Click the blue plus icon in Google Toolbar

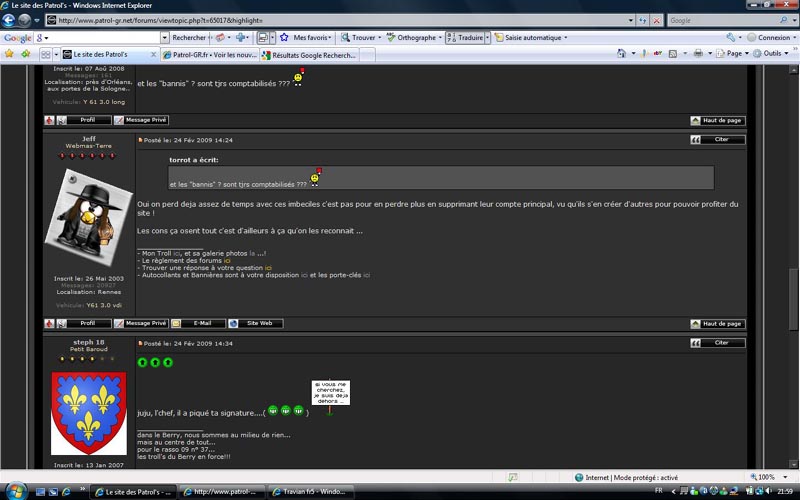pyautogui.click(x=240, y=37)
